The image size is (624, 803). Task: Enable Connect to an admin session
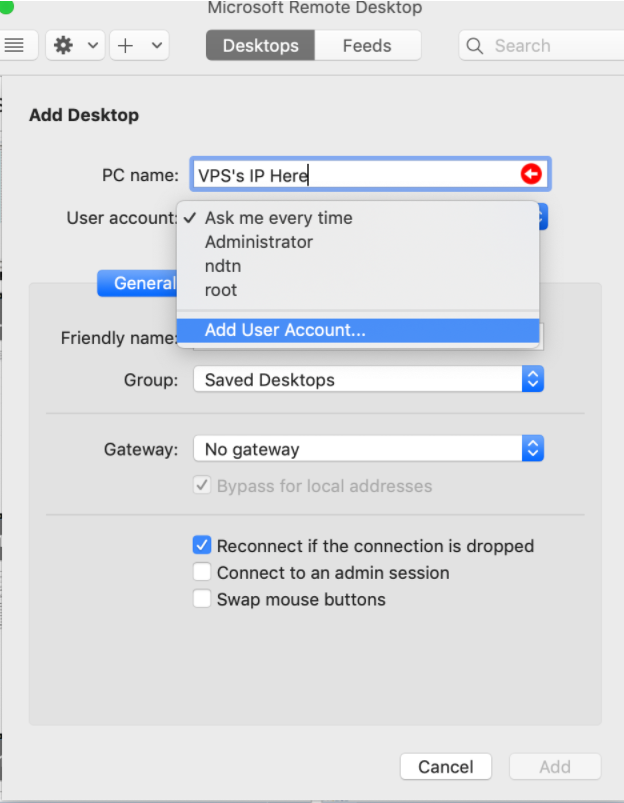[202, 573]
